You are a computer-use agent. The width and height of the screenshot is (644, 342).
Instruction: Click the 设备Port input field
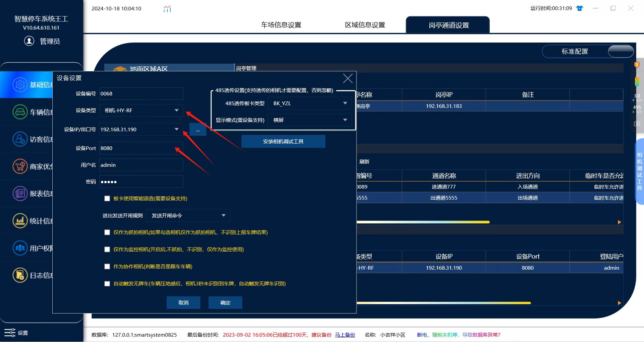[x=141, y=148]
